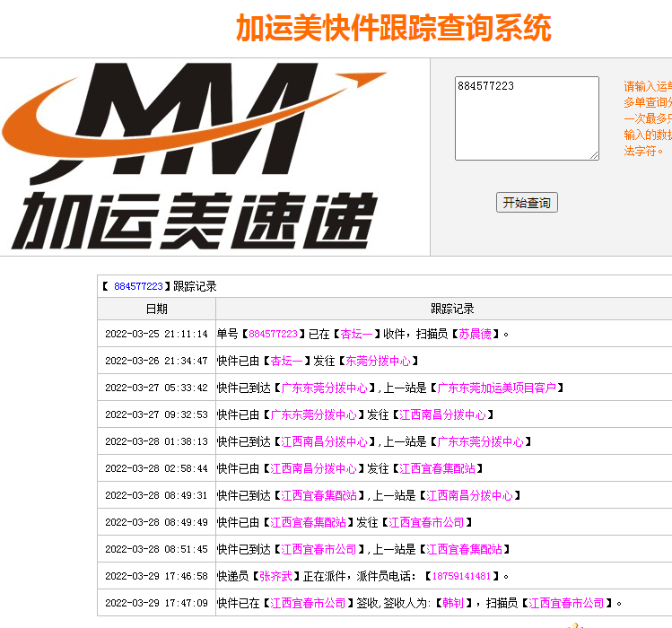Select date 2022-03-29 17:47:09

pos(156,603)
